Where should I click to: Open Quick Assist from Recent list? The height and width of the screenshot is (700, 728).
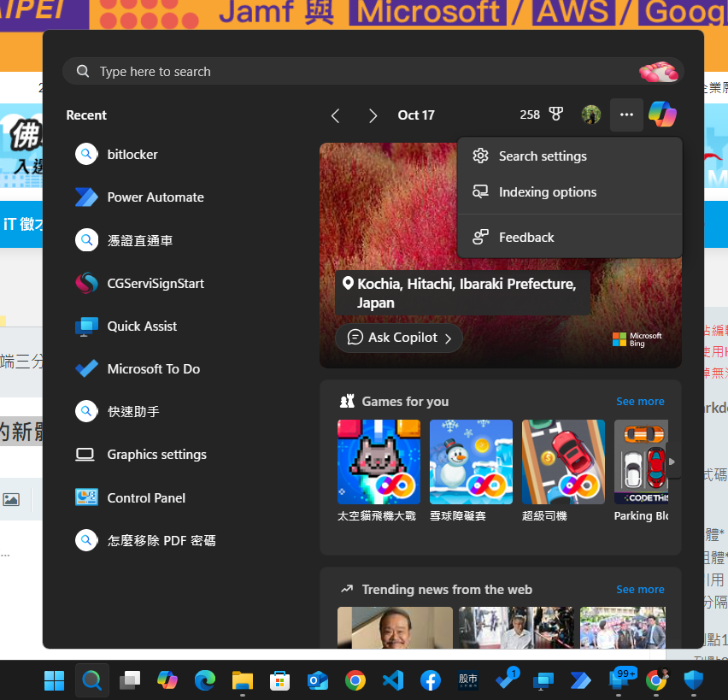(126, 326)
